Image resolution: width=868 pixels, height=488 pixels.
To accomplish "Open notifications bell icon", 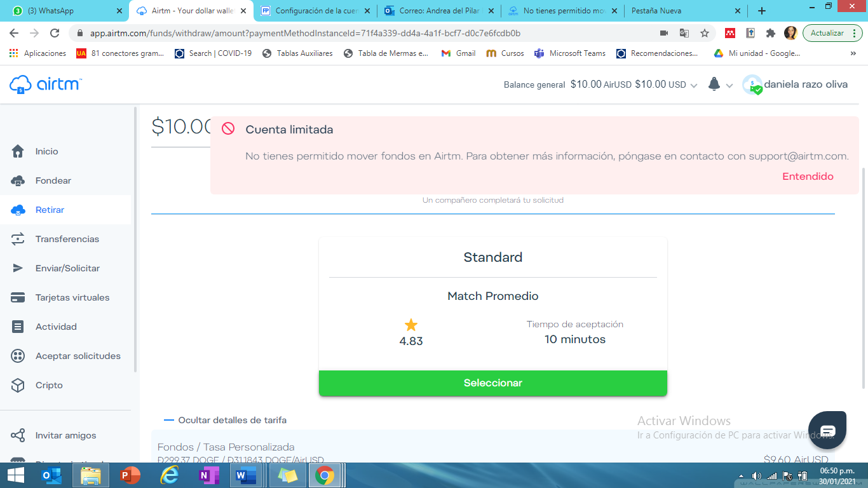I will tap(714, 84).
